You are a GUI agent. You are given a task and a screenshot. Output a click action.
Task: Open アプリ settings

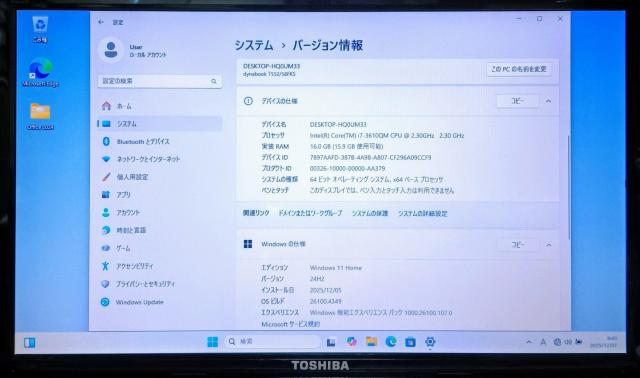click(x=160, y=195)
